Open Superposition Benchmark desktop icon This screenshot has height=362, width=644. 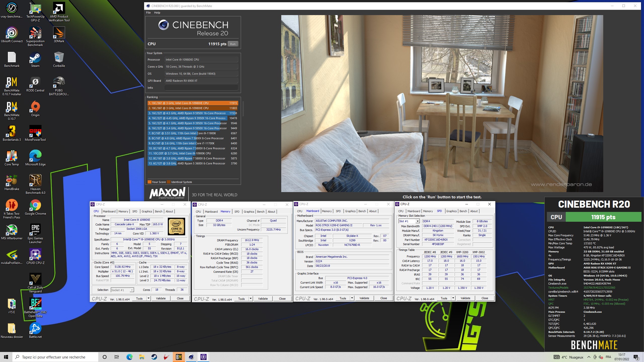pyautogui.click(x=35, y=36)
